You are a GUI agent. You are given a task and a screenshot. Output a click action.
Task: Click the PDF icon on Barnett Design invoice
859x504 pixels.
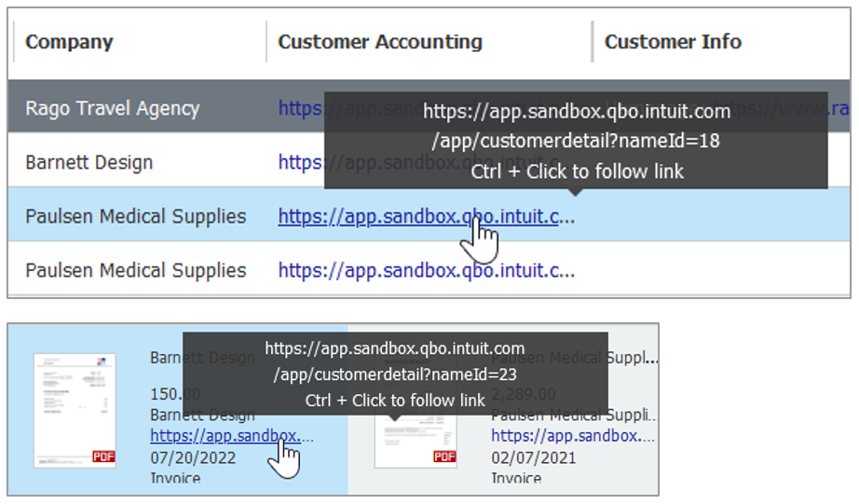(103, 456)
